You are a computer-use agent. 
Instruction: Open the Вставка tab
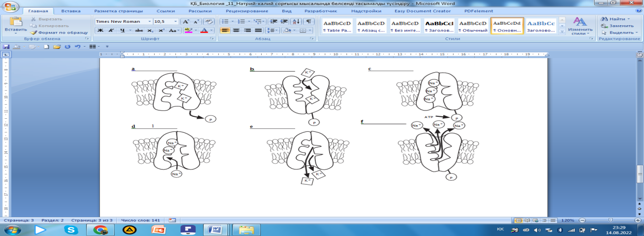[71, 10]
